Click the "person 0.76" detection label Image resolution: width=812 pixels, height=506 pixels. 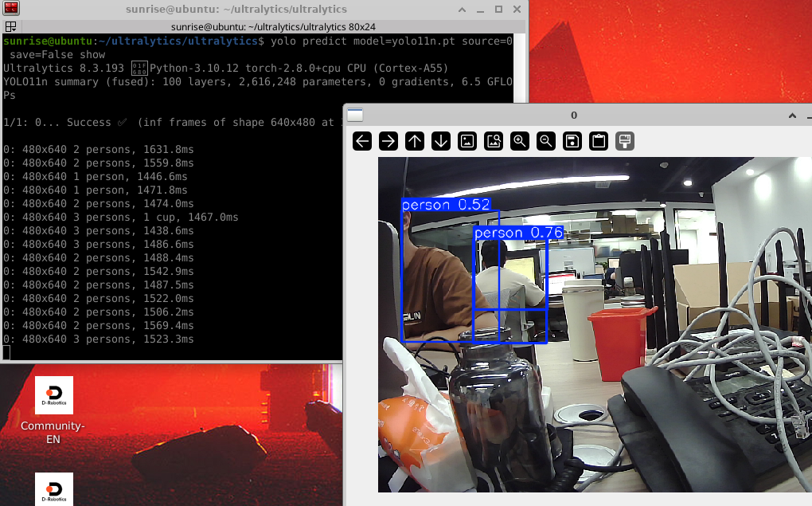coord(519,233)
